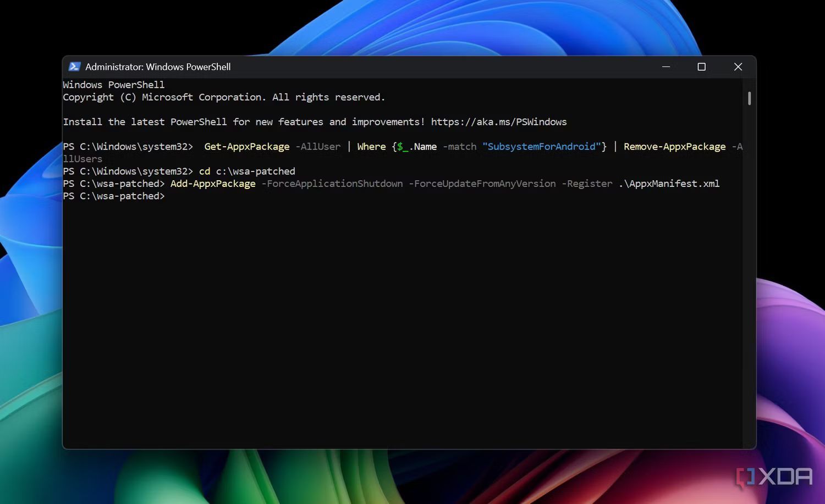Click the Get-AppxPackage command text

pos(246,147)
